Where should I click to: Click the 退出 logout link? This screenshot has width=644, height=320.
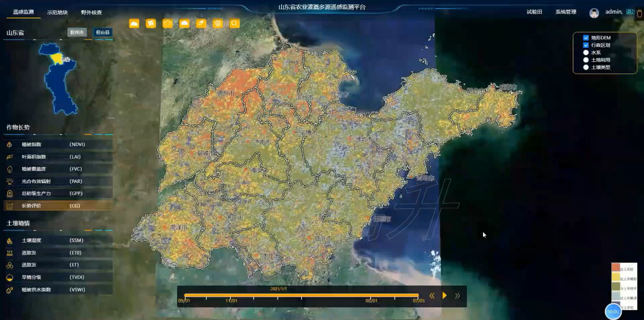630,12
